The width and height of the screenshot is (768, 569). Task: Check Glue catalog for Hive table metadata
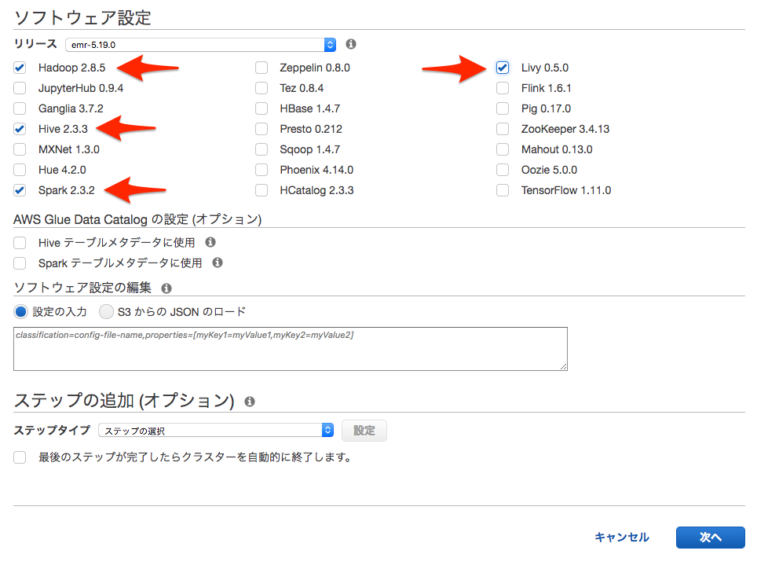point(20,243)
